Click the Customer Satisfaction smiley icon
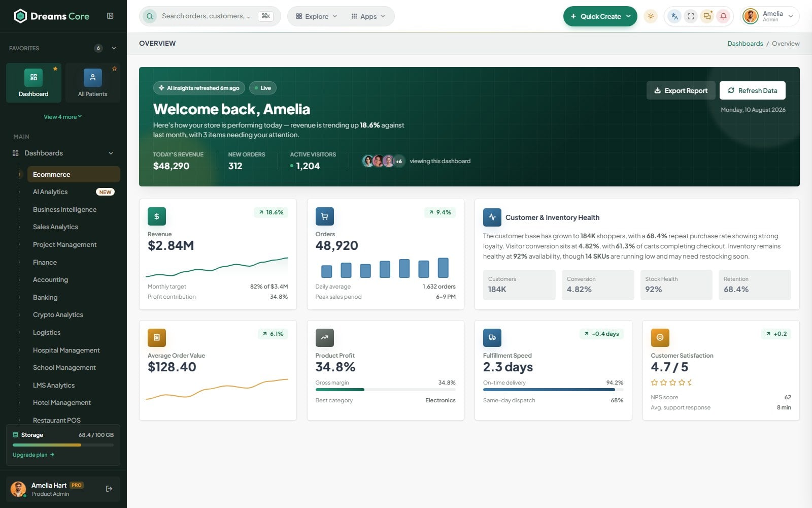This screenshot has width=812, height=508. (x=660, y=338)
